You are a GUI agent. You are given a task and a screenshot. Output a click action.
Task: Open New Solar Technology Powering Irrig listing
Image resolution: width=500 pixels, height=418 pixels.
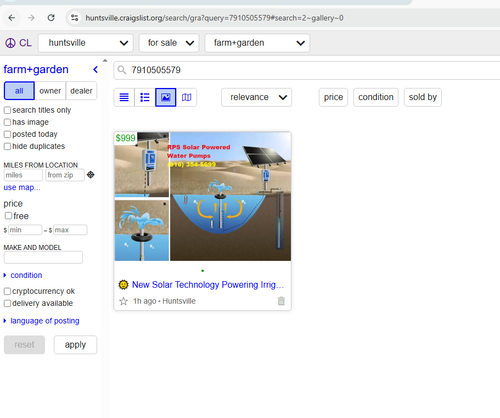[x=208, y=285]
